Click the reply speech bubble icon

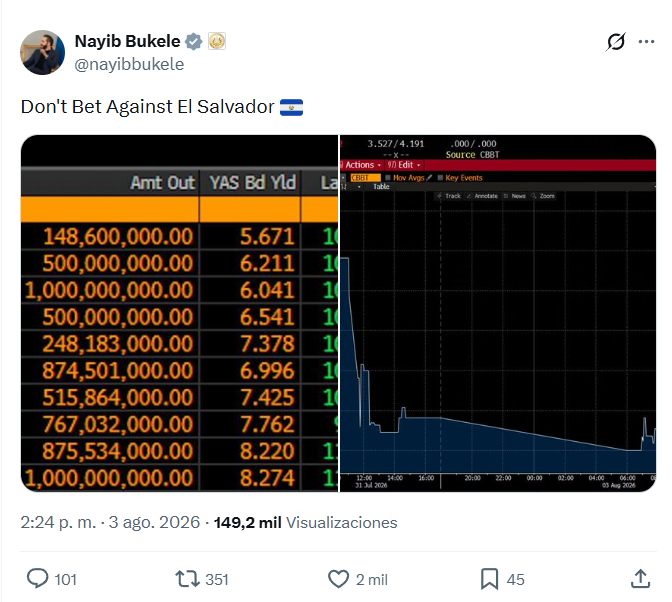tap(38, 579)
